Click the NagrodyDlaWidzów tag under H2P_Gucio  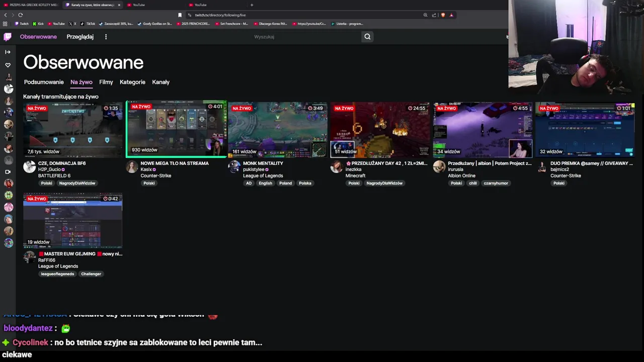click(77, 184)
